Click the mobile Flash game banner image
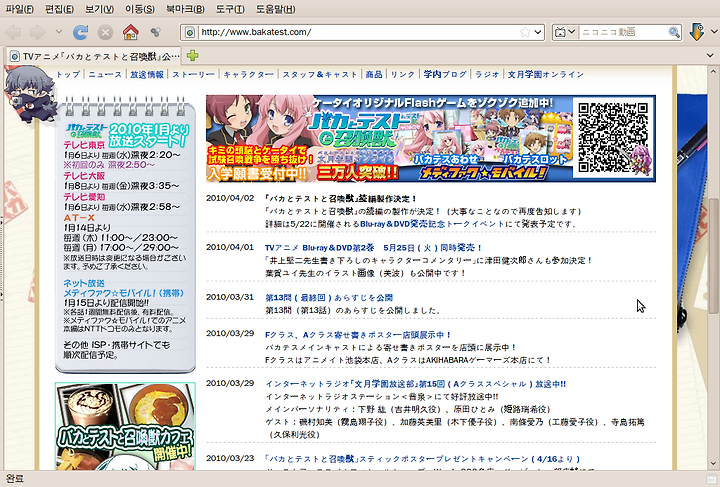 (431, 138)
